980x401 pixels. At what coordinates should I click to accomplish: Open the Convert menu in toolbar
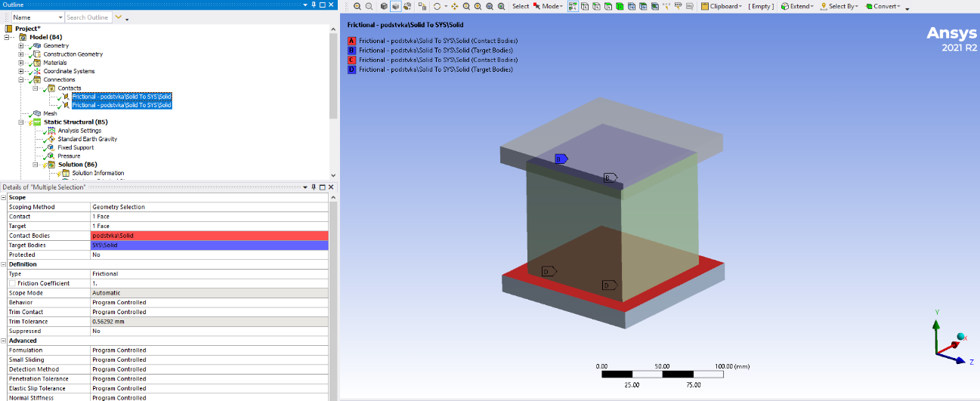click(885, 6)
